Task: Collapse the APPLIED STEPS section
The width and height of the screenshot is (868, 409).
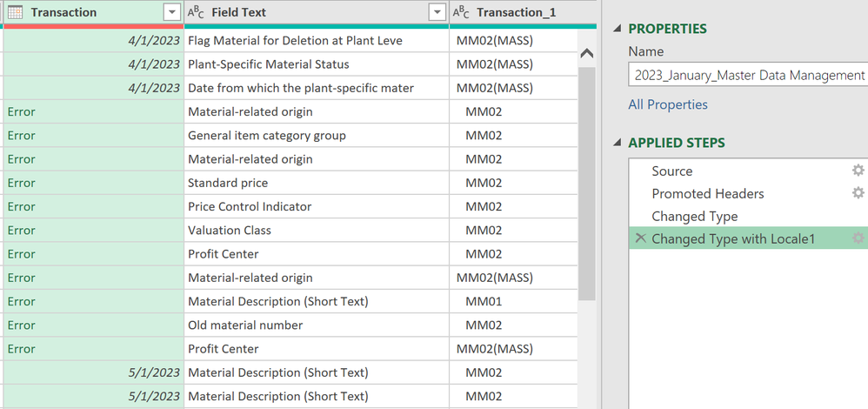Action: (617, 143)
